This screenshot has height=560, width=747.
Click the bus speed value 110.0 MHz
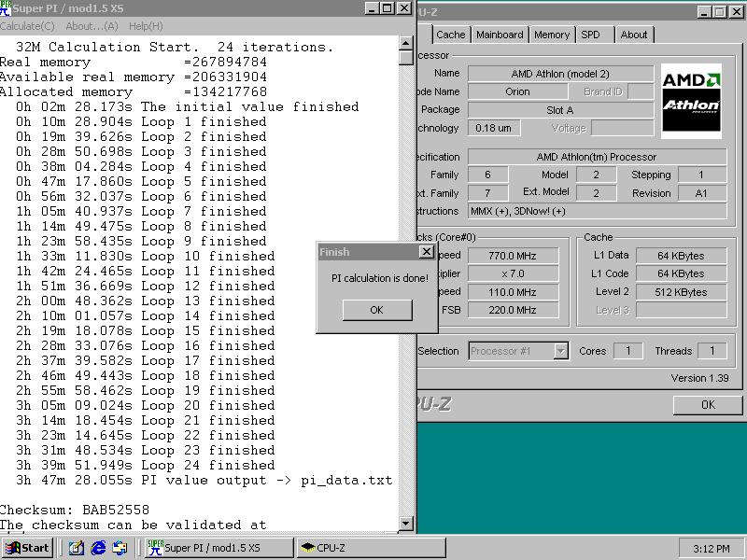(x=513, y=292)
